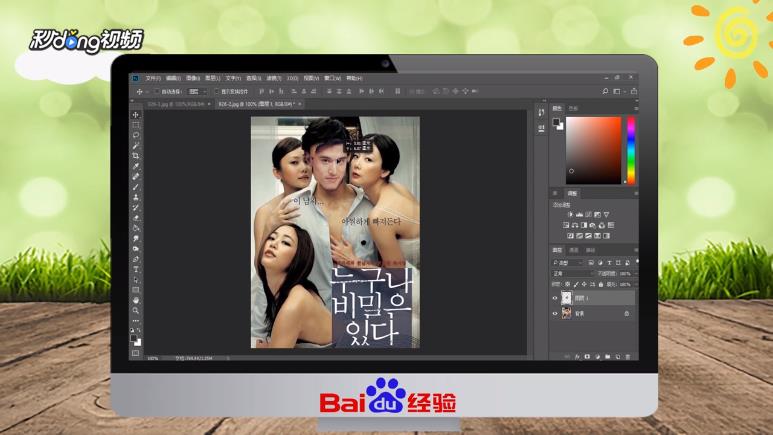Select the Quick Selection wand tool
The height and width of the screenshot is (435, 773).
coord(136,145)
